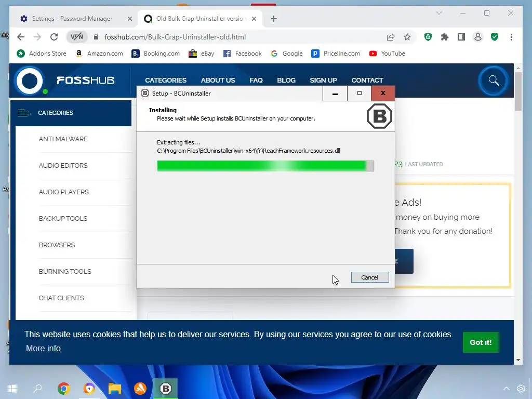
Task: Open the BLOG nav item
Action: (286, 81)
